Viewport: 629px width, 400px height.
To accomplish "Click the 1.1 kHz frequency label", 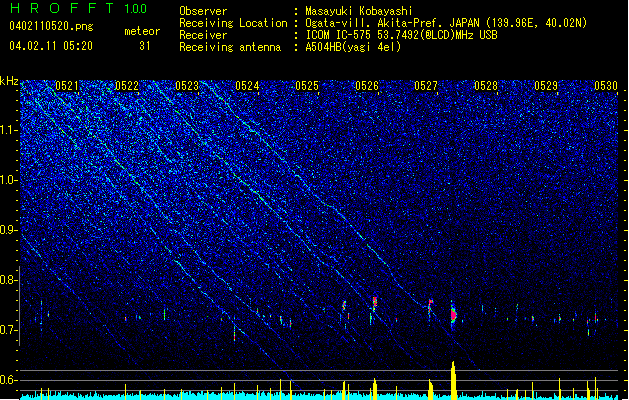I will tap(9, 131).
